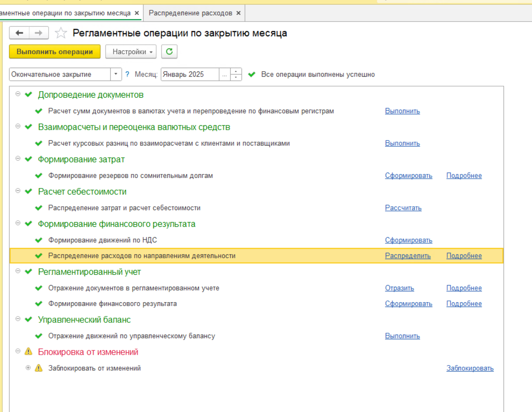Expand the Заблокировать от изменений item
The height and width of the screenshot is (412, 532).
click(28, 368)
